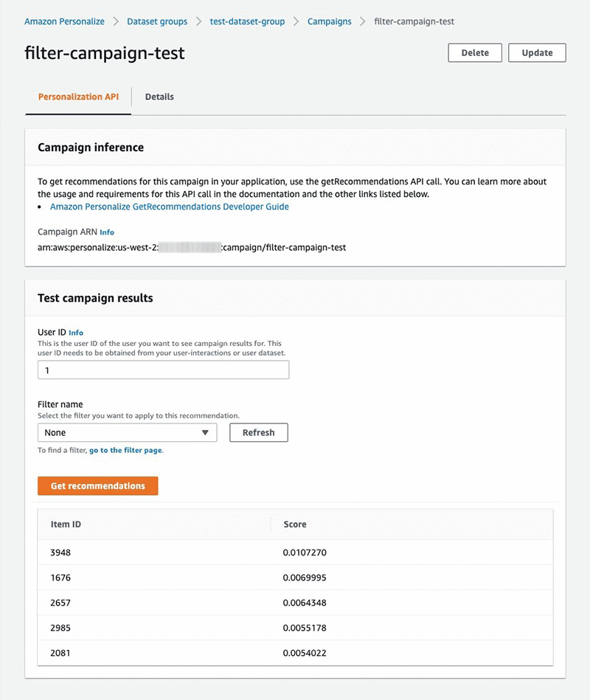This screenshot has width=590, height=700.
Task: Select the Personalization API tab
Action: click(78, 97)
